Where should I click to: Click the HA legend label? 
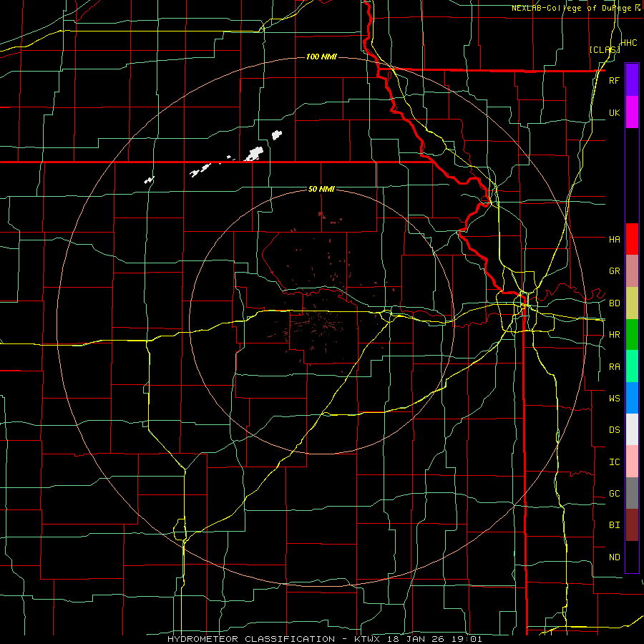[614, 239]
